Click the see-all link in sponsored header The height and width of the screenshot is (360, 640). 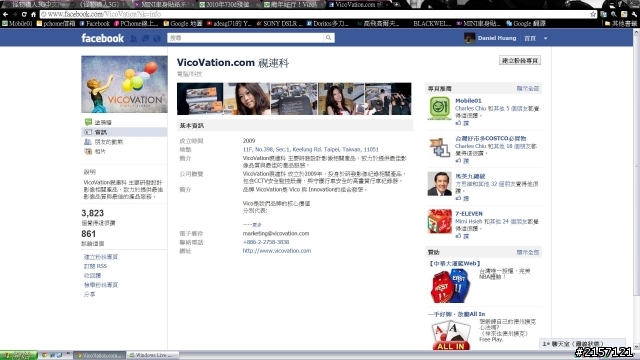click(528, 252)
